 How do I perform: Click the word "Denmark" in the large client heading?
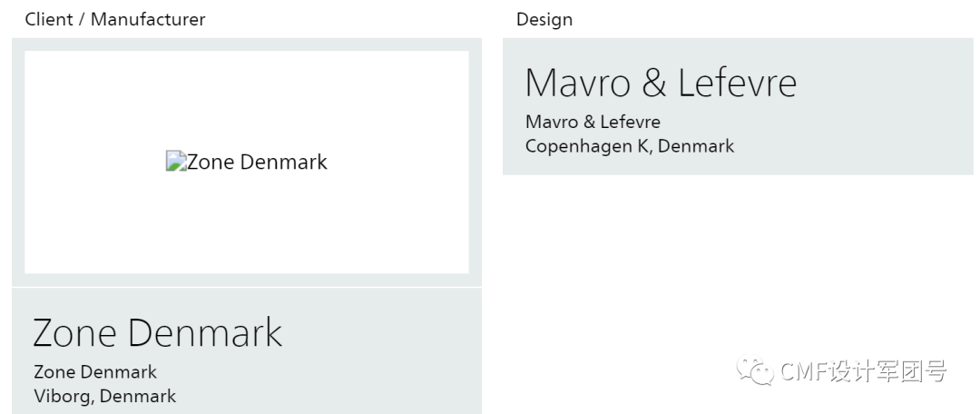point(205,333)
